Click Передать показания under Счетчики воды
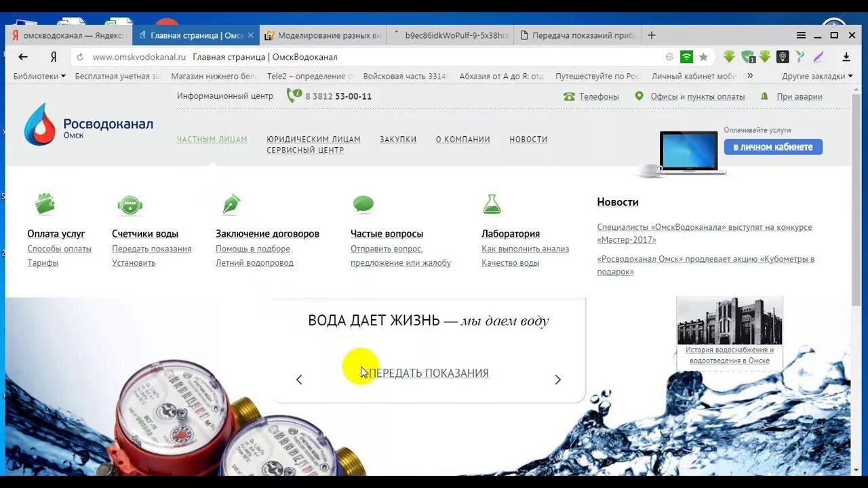The height and width of the screenshot is (488, 868). click(152, 249)
